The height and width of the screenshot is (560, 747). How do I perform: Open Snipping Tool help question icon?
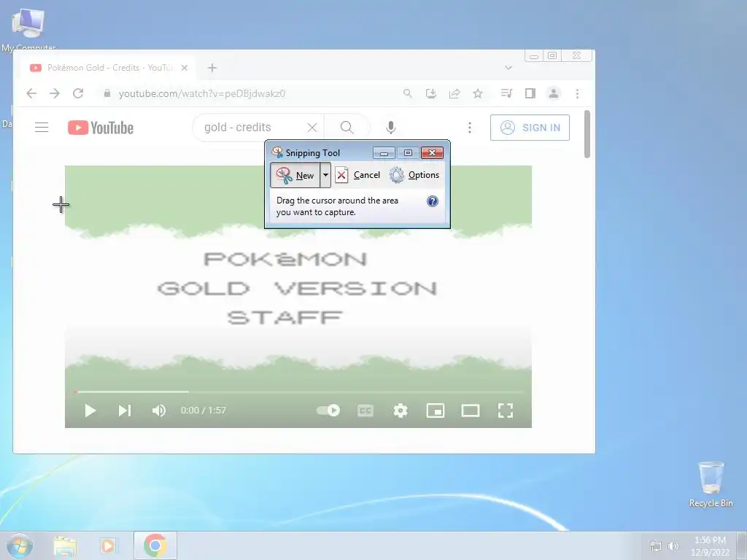[432, 201]
